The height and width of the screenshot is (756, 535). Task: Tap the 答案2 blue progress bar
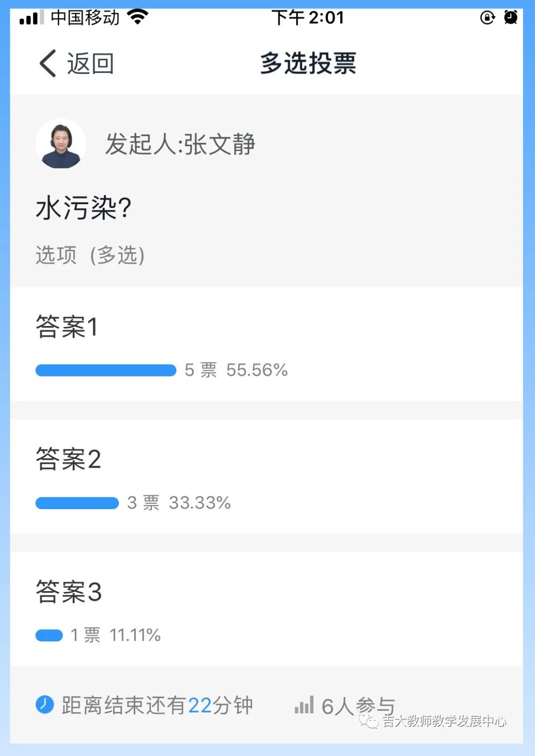click(77, 503)
